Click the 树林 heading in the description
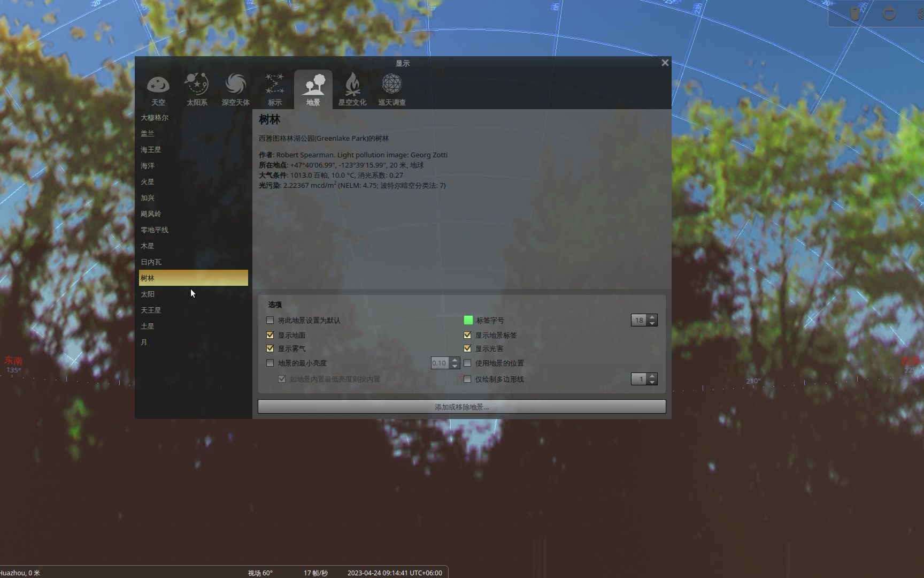 (x=269, y=119)
